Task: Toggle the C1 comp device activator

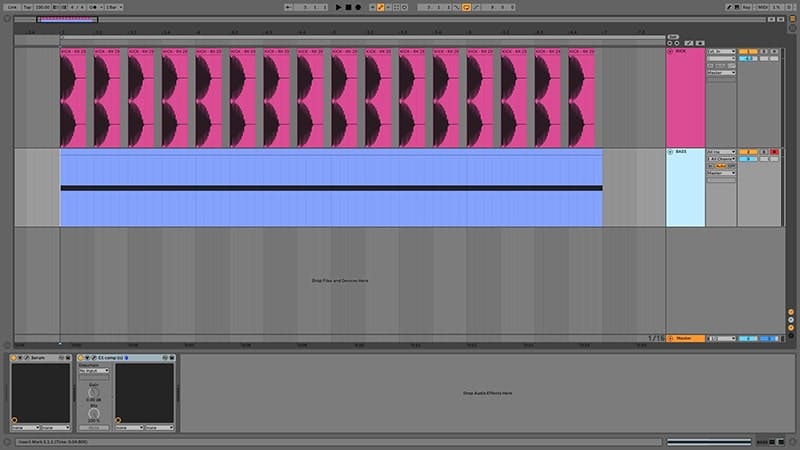Action: [81, 358]
